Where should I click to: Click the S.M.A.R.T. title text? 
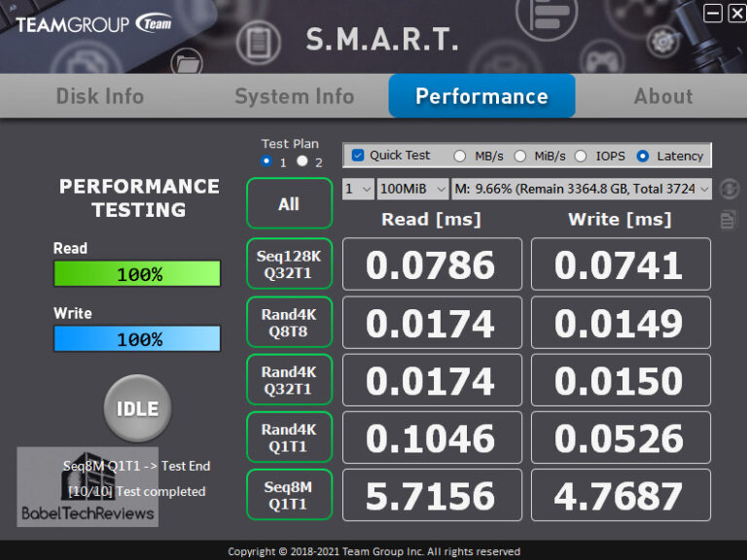point(382,39)
